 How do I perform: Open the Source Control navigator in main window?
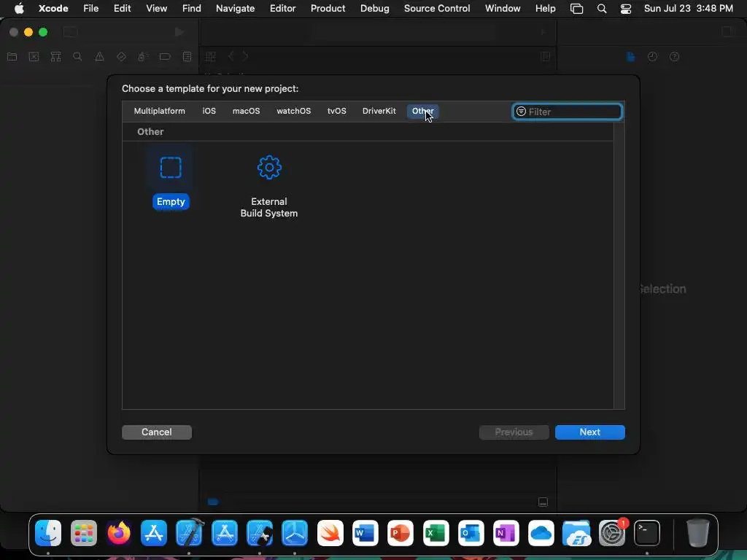(34, 57)
